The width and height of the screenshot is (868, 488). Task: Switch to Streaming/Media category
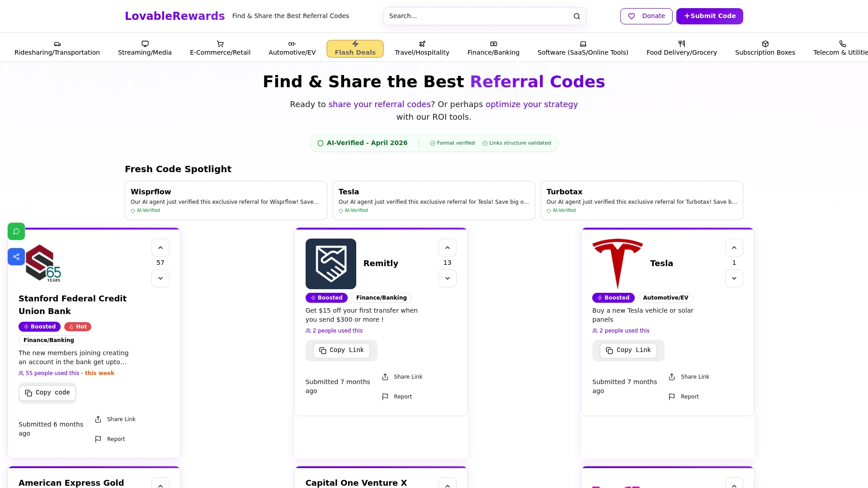[145, 49]
